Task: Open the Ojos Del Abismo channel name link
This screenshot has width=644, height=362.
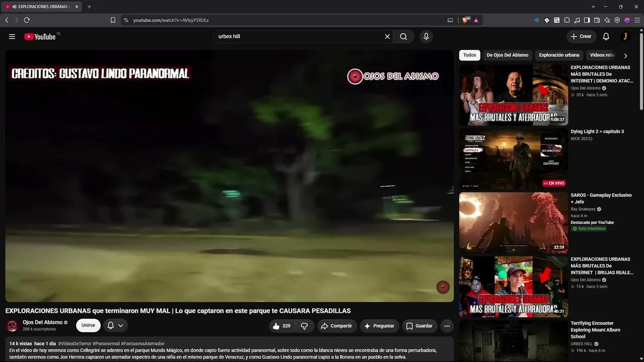Action: pyautogui.click(x=42, y=322)
